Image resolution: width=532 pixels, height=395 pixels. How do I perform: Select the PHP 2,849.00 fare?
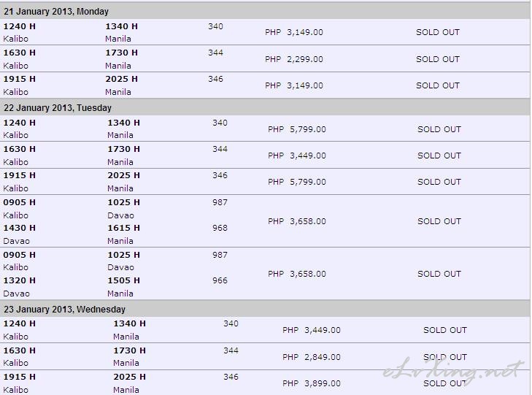(x=312, y=357)
